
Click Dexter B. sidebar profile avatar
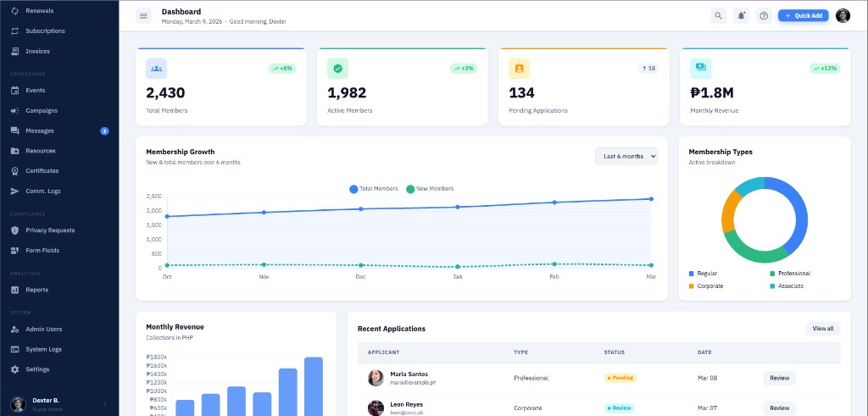[x=19, y=404]
